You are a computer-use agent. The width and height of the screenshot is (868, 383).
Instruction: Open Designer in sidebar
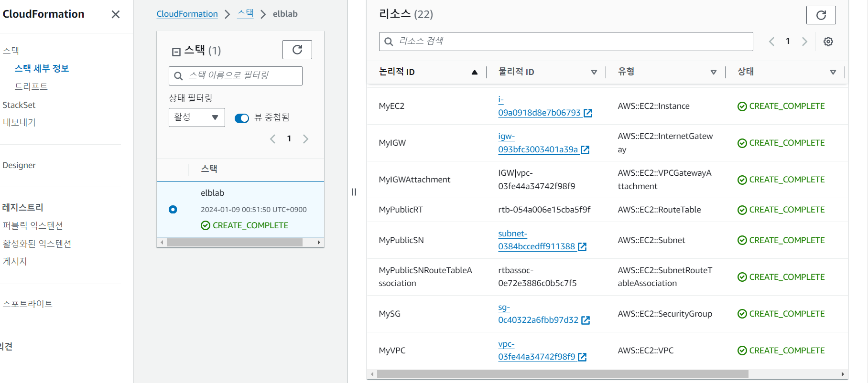point(19,165)
